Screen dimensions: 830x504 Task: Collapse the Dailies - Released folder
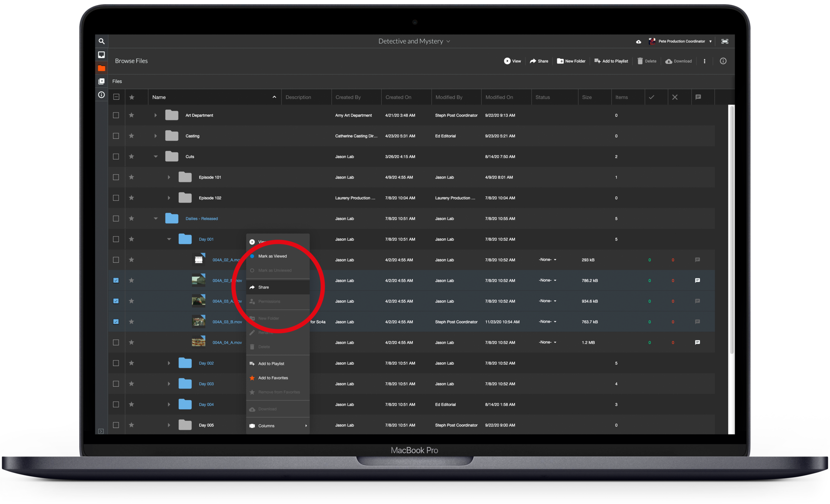point(156,219)
